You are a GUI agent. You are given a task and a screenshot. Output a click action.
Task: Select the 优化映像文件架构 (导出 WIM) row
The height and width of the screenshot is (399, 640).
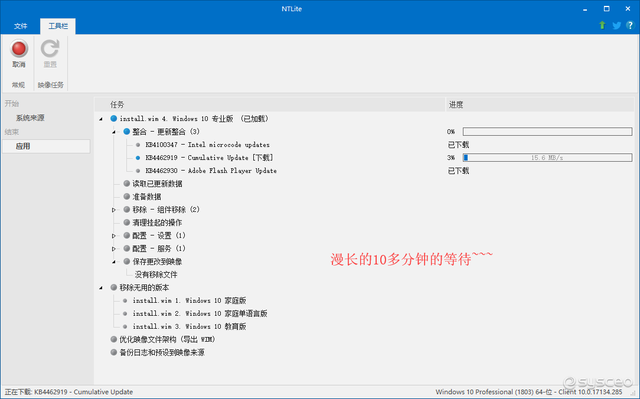(x=167, y=339)
